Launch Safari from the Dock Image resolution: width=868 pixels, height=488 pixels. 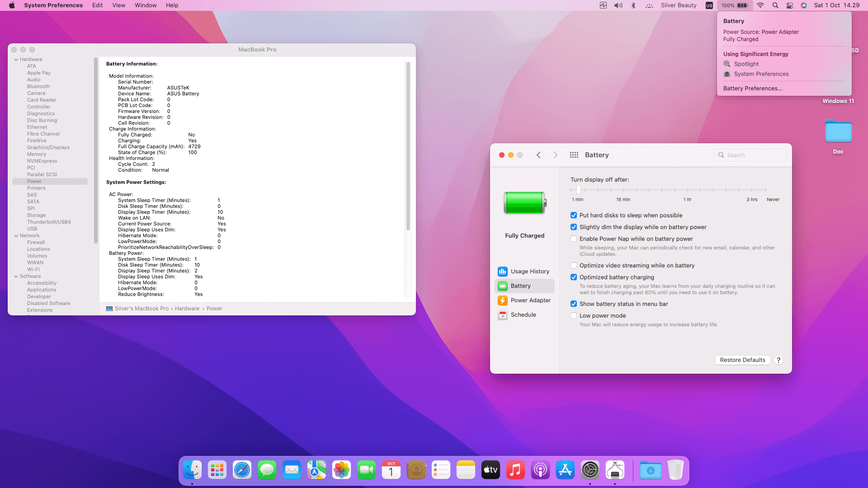(x=242, y=470)
